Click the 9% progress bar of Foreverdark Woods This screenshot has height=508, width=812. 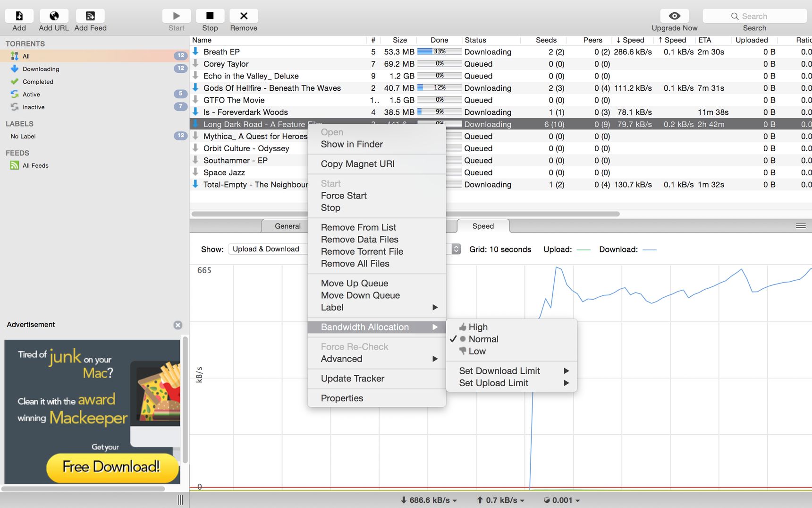[x=440, y=112]
